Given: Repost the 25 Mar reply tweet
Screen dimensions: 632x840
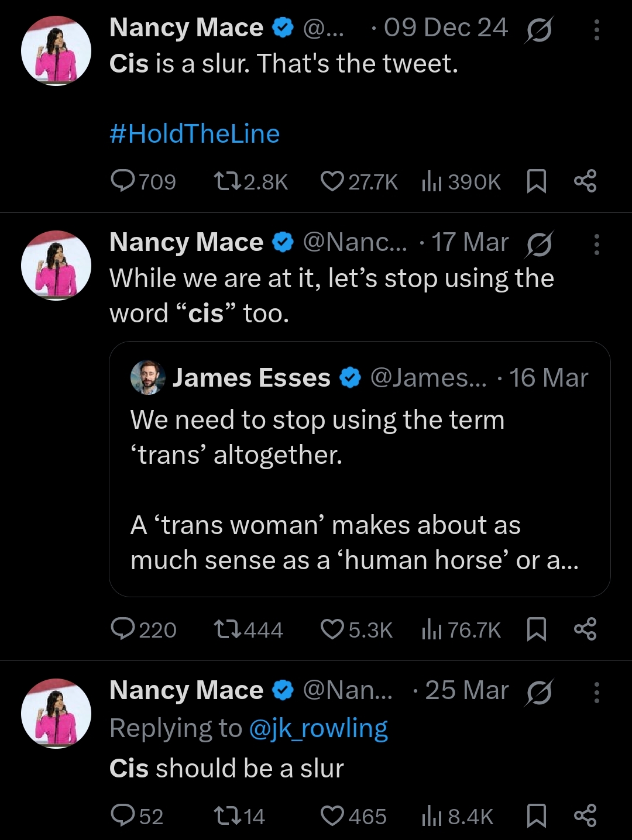Looking at the screenshot, I should point(227,816).
